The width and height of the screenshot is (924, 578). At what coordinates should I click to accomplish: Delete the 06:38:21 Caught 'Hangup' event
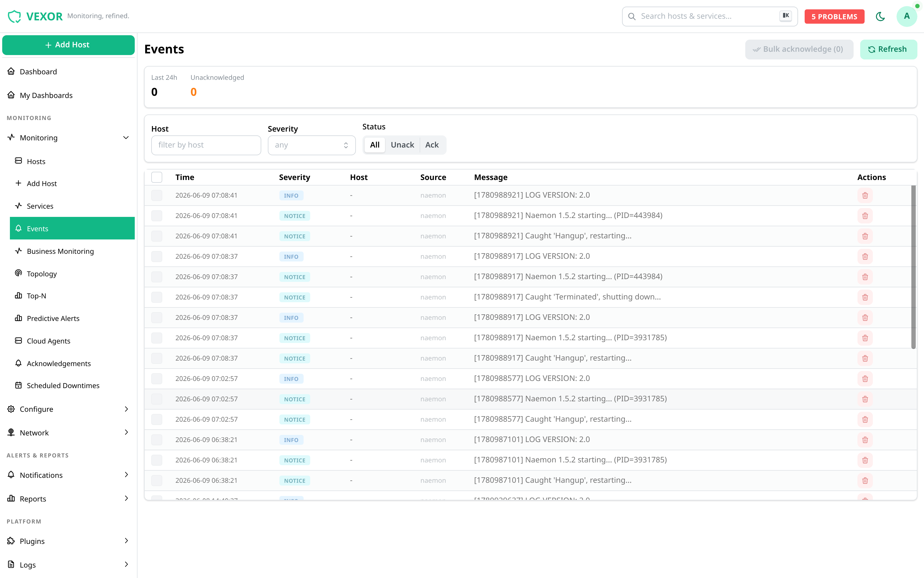[x=865, y=481]
